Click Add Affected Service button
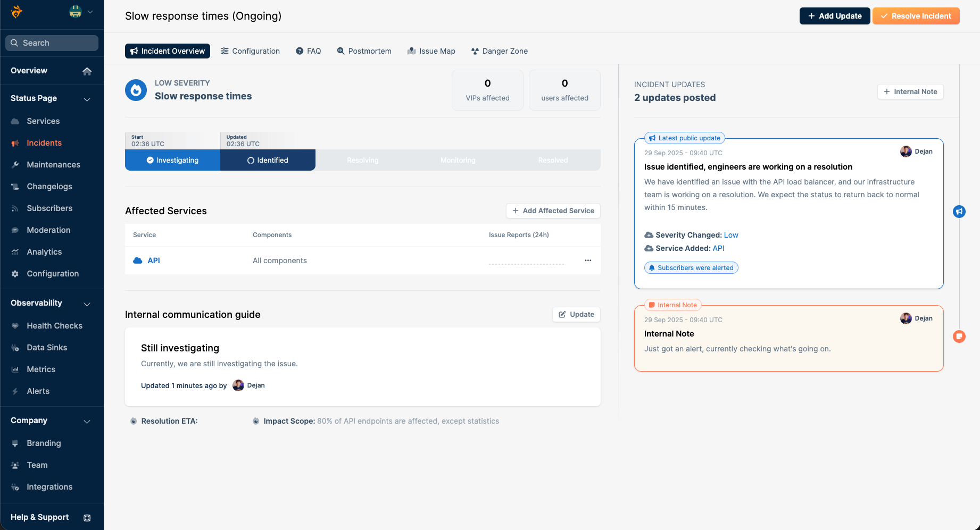Image resolution: width=980 pixels, height=530 pixels. 553,211
